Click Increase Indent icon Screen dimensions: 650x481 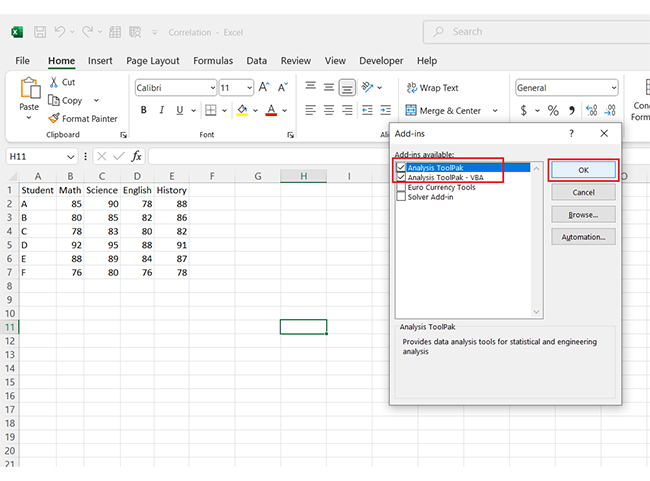[x=386, y=110]
